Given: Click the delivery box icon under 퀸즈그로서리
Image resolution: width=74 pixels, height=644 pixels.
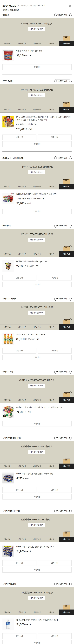Looking at the screenshot, I should 66,104.
